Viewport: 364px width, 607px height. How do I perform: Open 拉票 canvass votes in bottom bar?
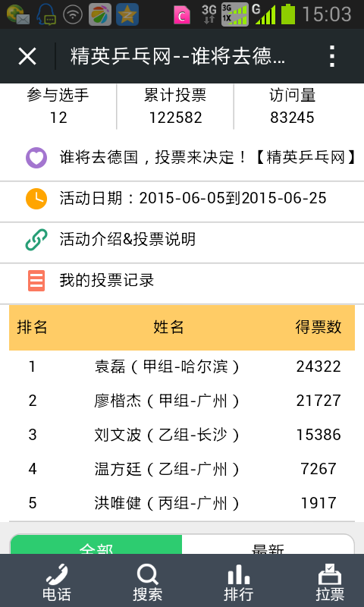tap(330, 583)
